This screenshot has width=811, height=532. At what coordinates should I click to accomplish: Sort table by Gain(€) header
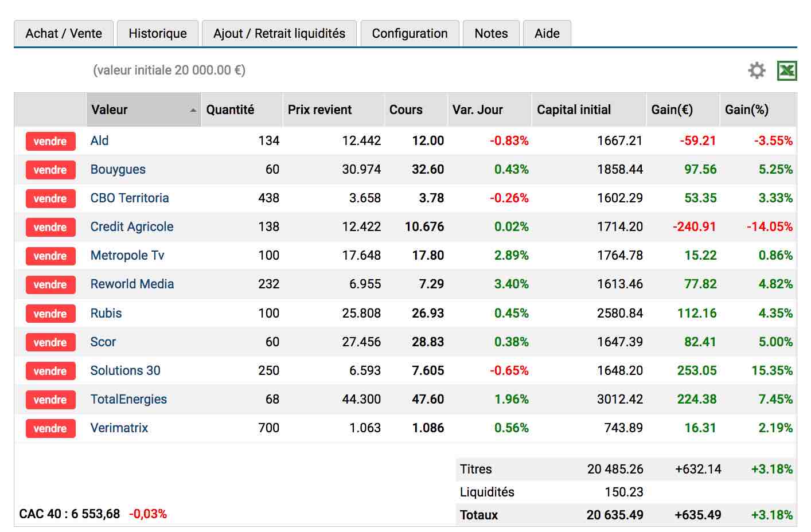coord(683,109)
